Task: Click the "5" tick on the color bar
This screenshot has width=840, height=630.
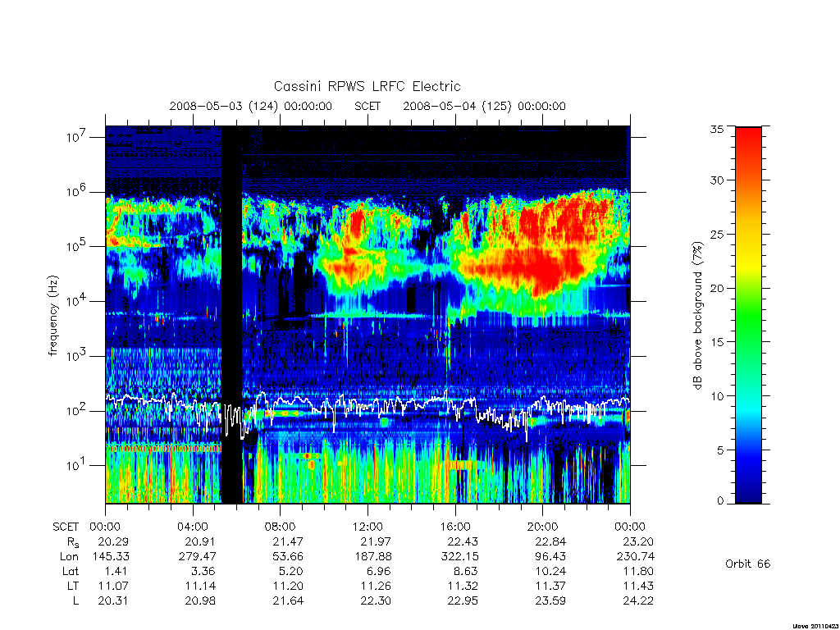Action: click(719, 450)
